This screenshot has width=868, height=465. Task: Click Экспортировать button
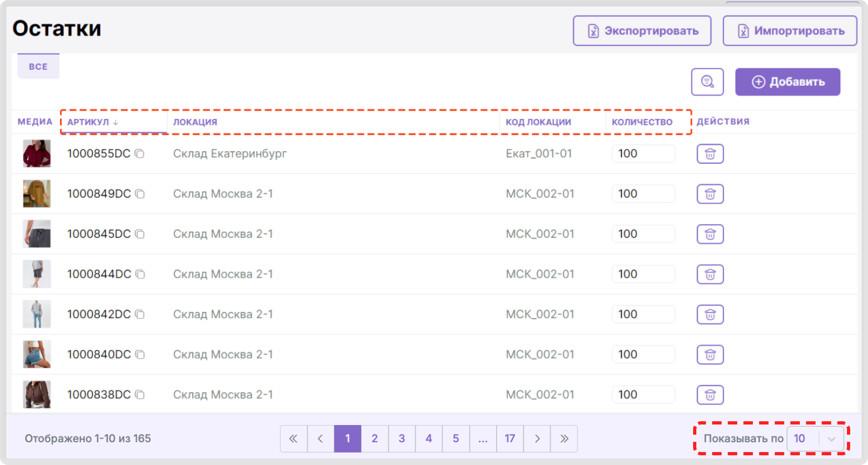pyautogui.click(x=642, y=31)
